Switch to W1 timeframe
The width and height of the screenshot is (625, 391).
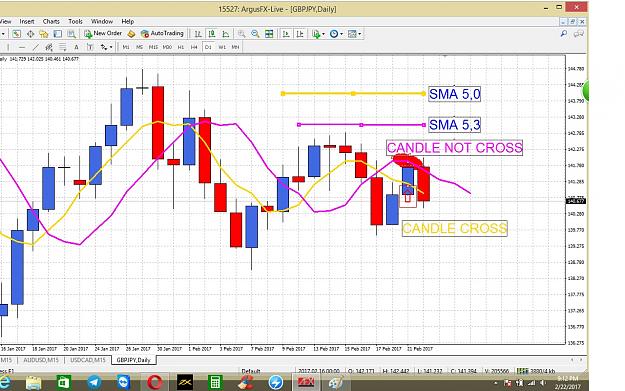tap(222, 47)
